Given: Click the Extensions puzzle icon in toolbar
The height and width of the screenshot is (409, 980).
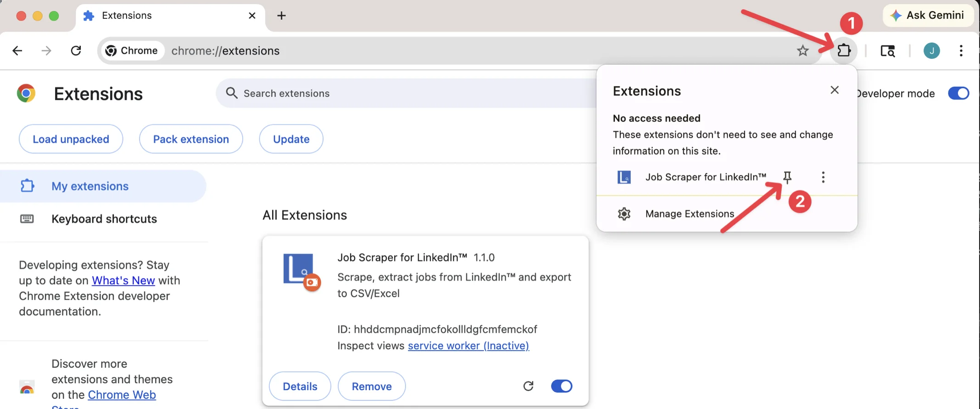Looking at the screenshot, I should [x=844, y=50].
